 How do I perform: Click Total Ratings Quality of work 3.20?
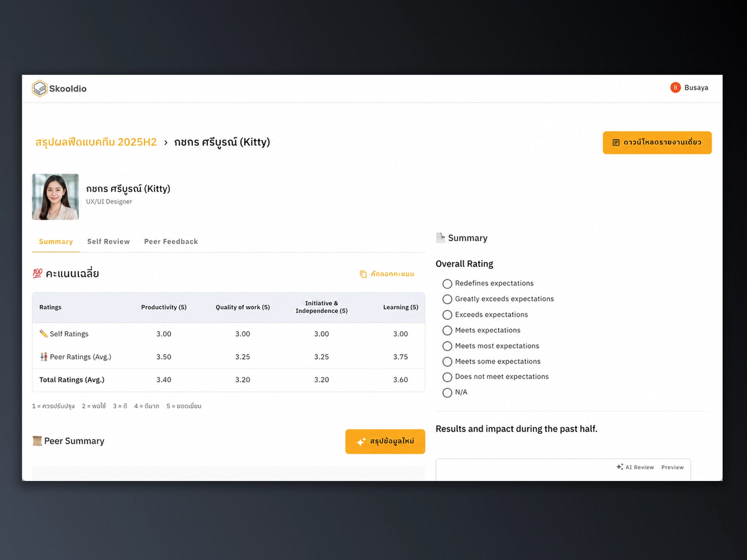click(x=243, y=380)
